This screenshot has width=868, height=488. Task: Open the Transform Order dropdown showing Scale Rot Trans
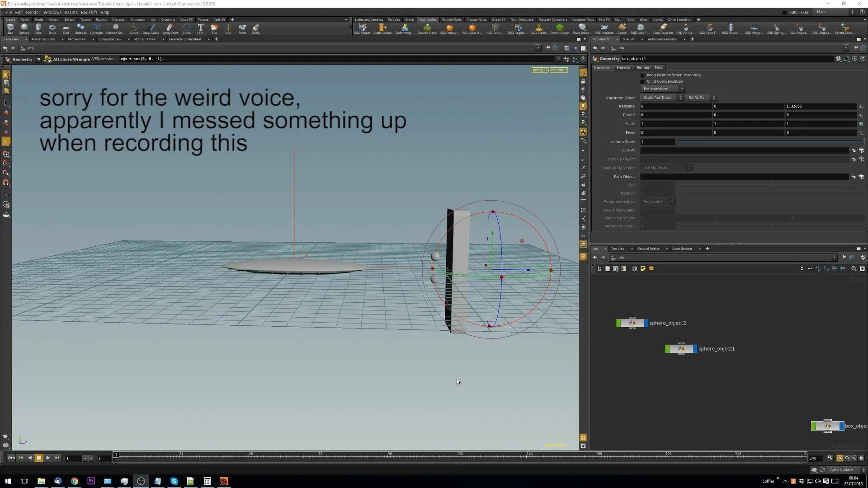point(661,97)
